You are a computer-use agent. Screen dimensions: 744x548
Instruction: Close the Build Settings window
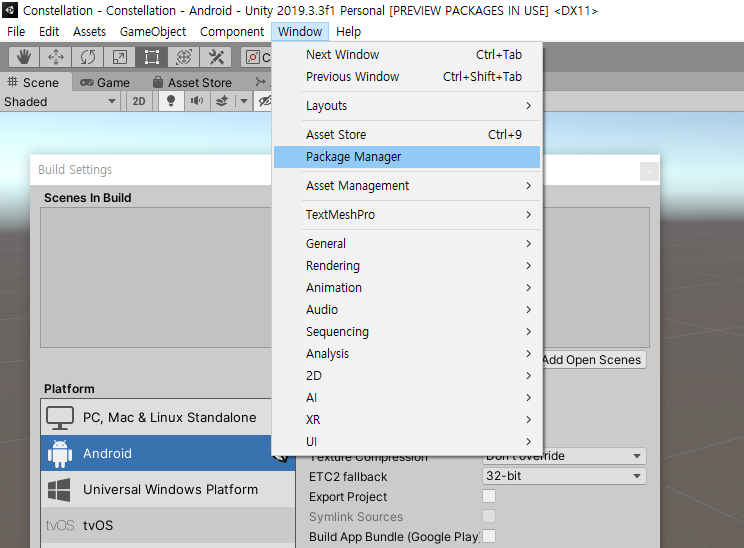click(649, 171)
